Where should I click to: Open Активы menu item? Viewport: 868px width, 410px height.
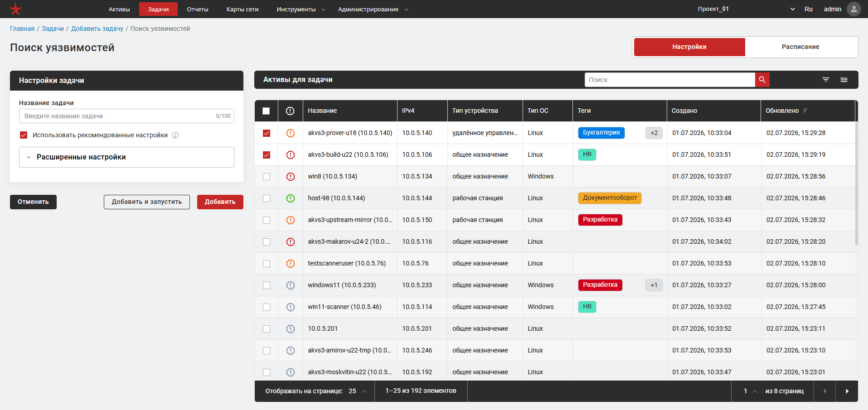tap(119, 9)
